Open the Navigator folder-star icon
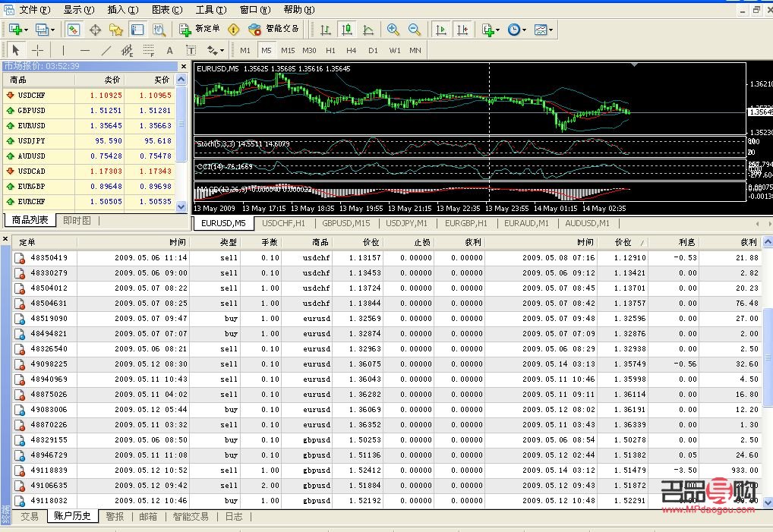This screenshot has height=532, width=773. coord(116,30)
